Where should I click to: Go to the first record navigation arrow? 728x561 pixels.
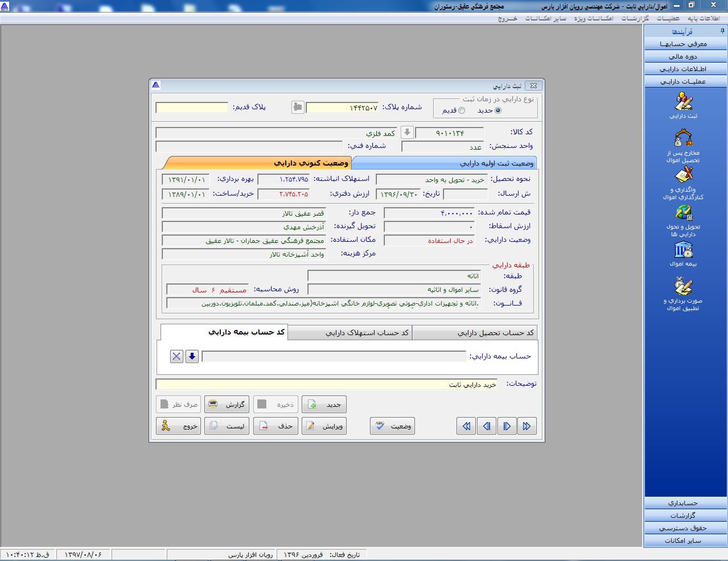point(466,426)
